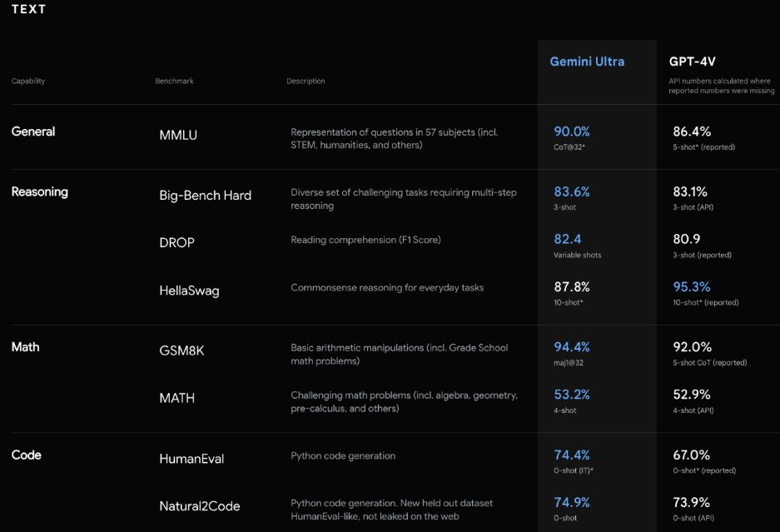This screenshot has width=780, height=532.
Task: Click the 80.9 DROP score
Action: (x=687, y=239)
